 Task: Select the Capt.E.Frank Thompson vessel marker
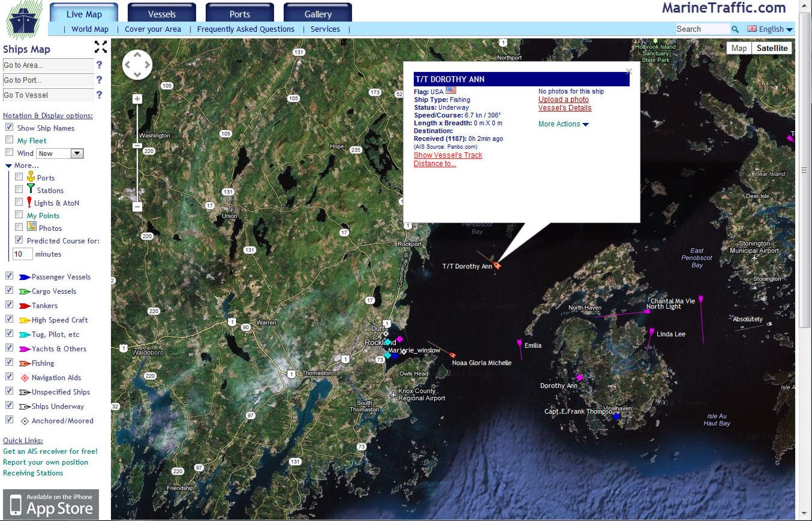(x=616, y=415)
